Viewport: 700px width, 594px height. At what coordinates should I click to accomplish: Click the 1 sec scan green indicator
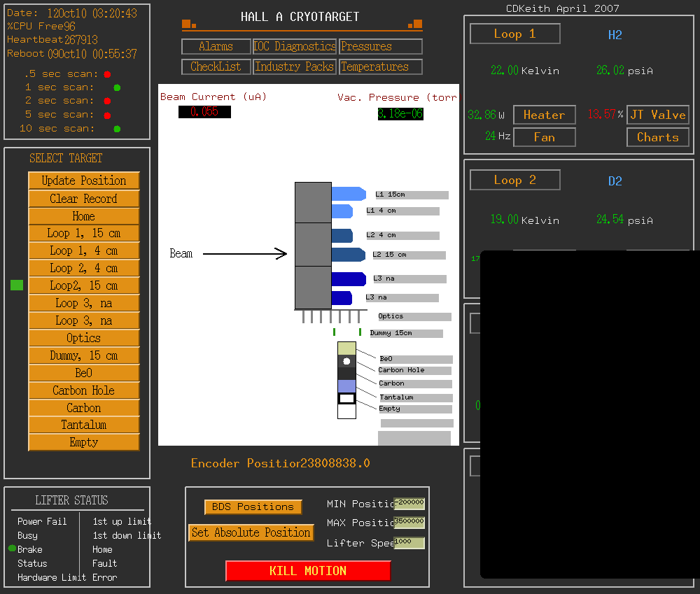coord(117,87)
